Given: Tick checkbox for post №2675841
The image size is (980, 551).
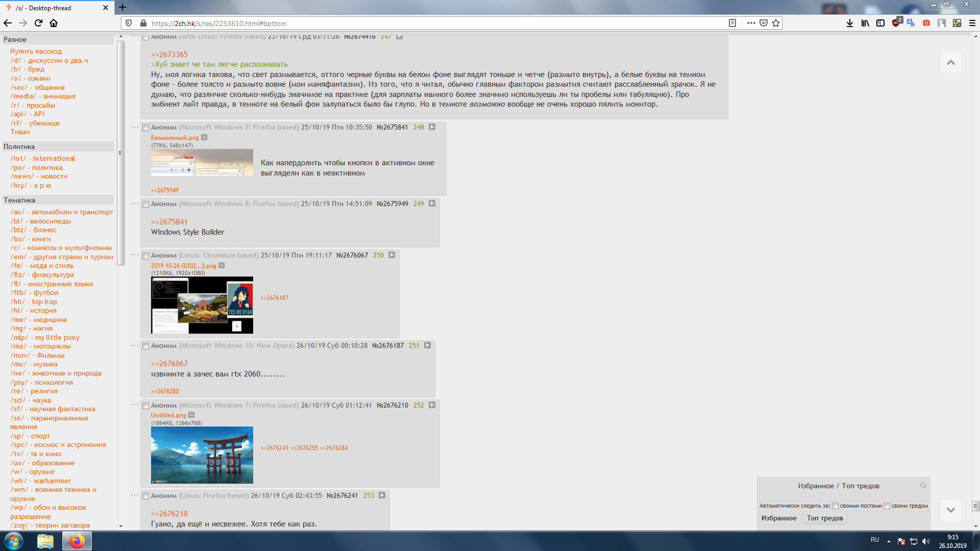Looking at the screenshot, I should pyautogui.click(x=145, y=128).
